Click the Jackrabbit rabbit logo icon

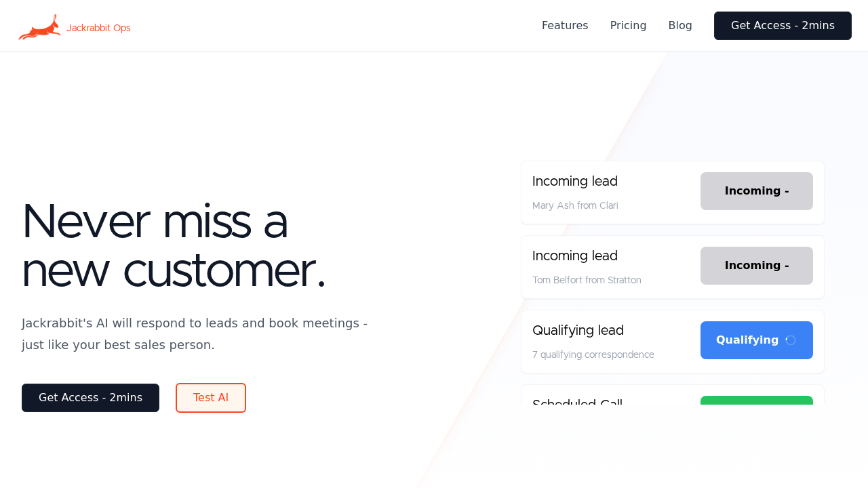pyautogui.click(x=39, y=28)
